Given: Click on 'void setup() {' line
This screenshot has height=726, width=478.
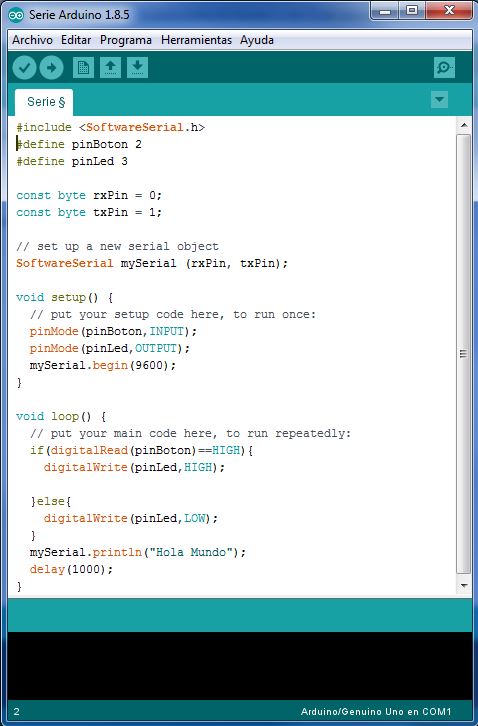Looking at the screenshot, I should coord(64,297).
